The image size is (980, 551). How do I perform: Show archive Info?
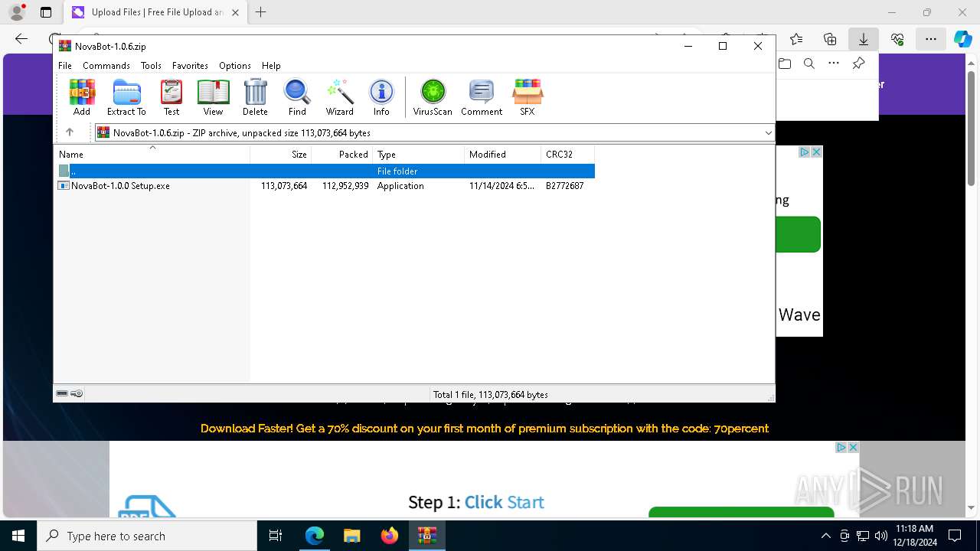pyautogui.click(x=381, y=97)
